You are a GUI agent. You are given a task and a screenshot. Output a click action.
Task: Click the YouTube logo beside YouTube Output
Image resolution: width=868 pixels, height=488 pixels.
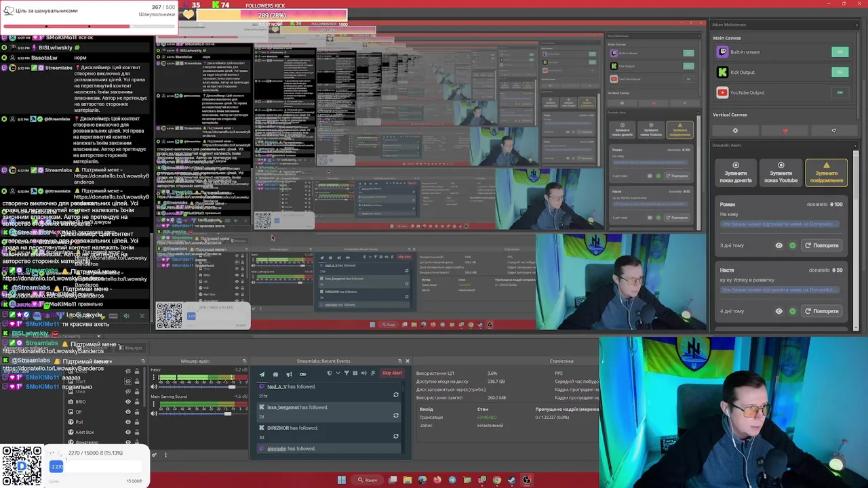click(722, 93)
